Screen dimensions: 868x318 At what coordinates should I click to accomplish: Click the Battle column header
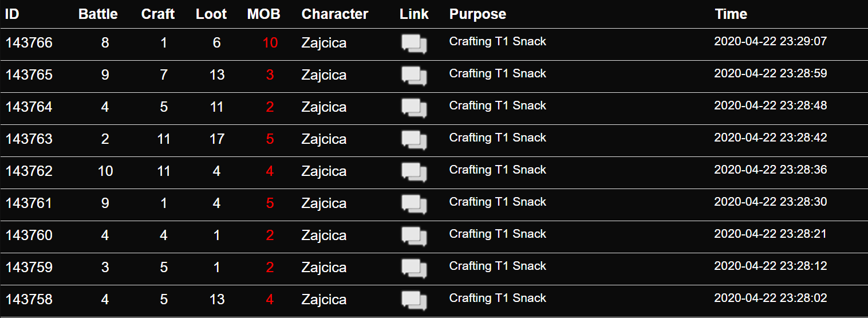click(x=98, y=14)
